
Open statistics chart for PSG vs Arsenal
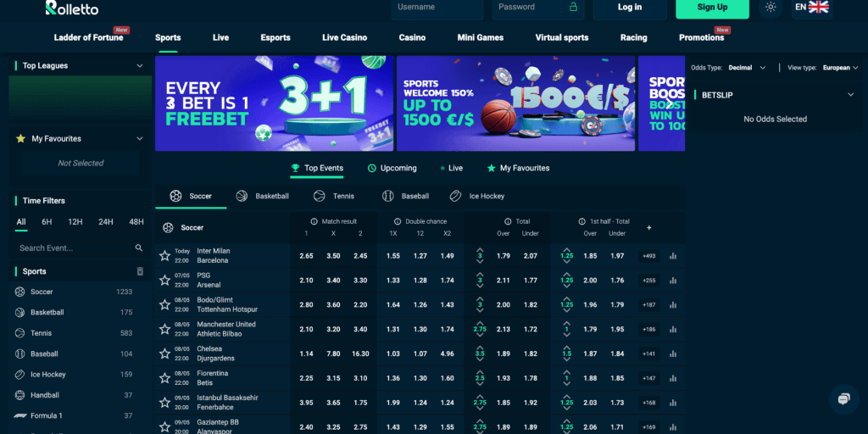(x=673, y=280)
